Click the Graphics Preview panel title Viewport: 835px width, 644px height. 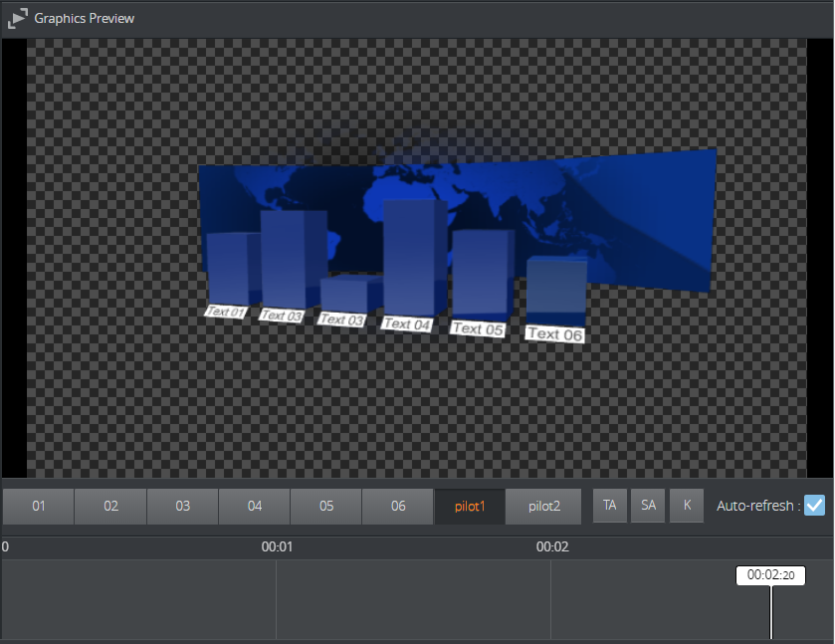coord(85,19)
